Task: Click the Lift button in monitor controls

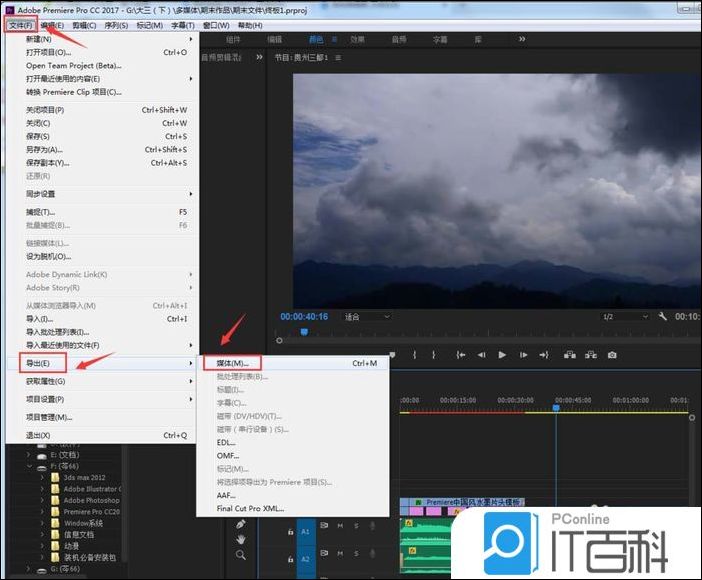Action: 569,355
